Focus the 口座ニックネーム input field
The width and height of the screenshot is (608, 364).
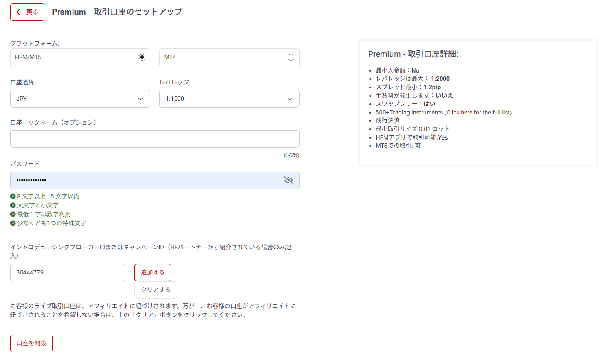[x=155, y=139]
